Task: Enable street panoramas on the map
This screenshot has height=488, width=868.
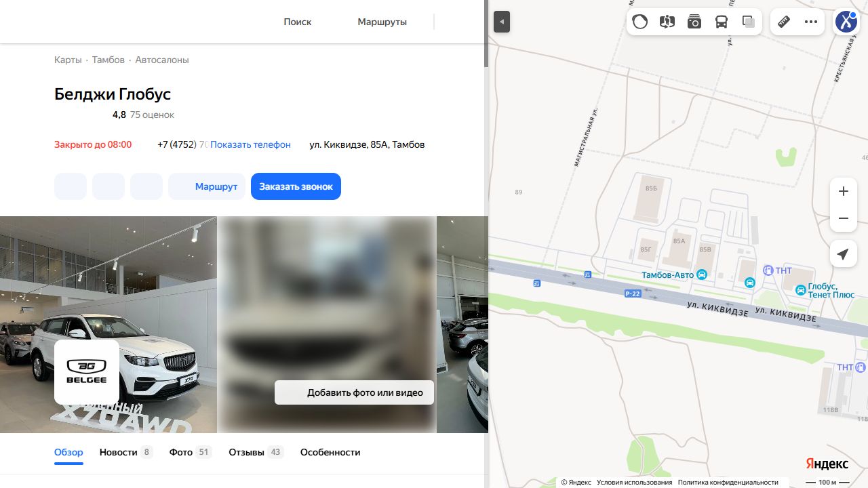Action: pos(667,22)
